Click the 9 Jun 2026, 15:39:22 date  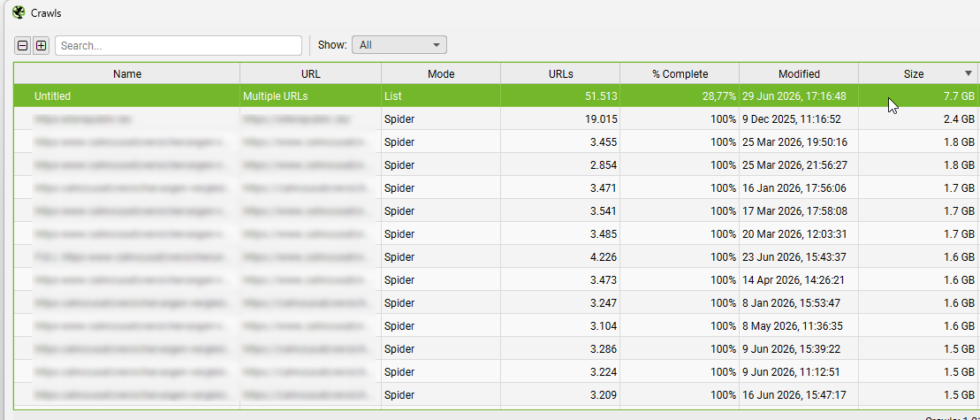point(791,348)
